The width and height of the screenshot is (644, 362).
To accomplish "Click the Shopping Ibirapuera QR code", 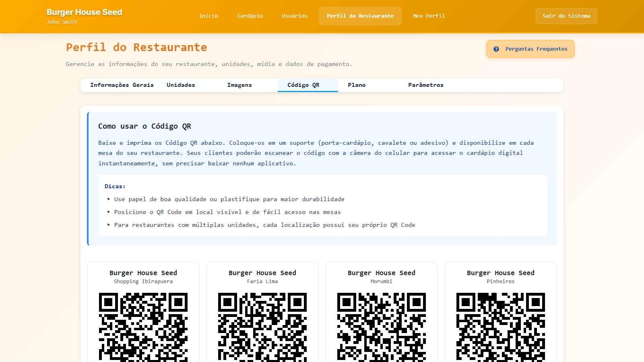I will 143,327.
